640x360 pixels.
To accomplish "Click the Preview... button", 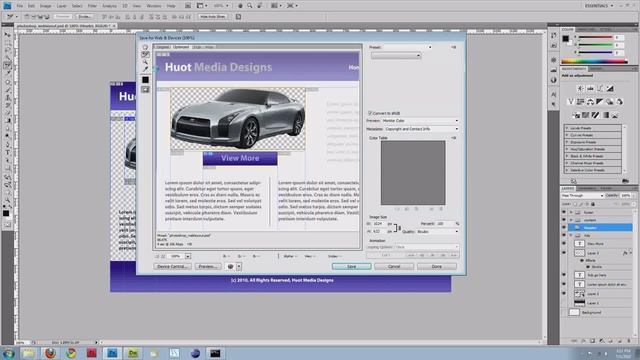I will pyautogui.click(x=208, y=267).
